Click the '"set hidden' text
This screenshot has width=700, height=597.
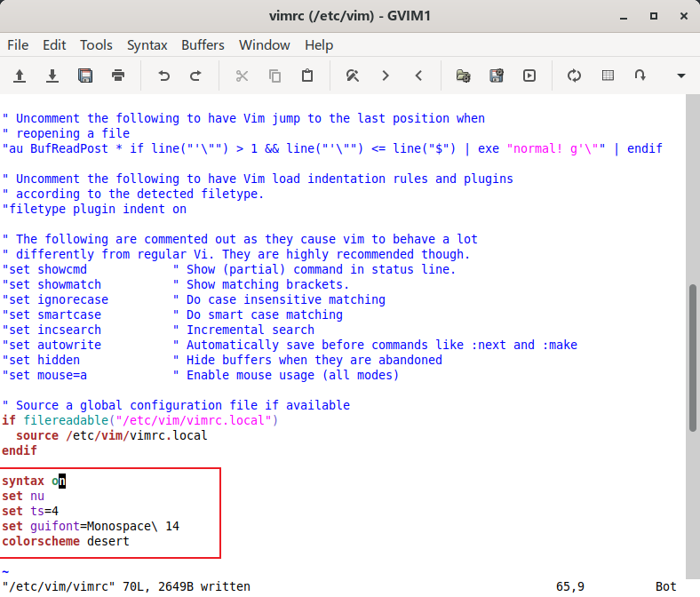[41, 360]
